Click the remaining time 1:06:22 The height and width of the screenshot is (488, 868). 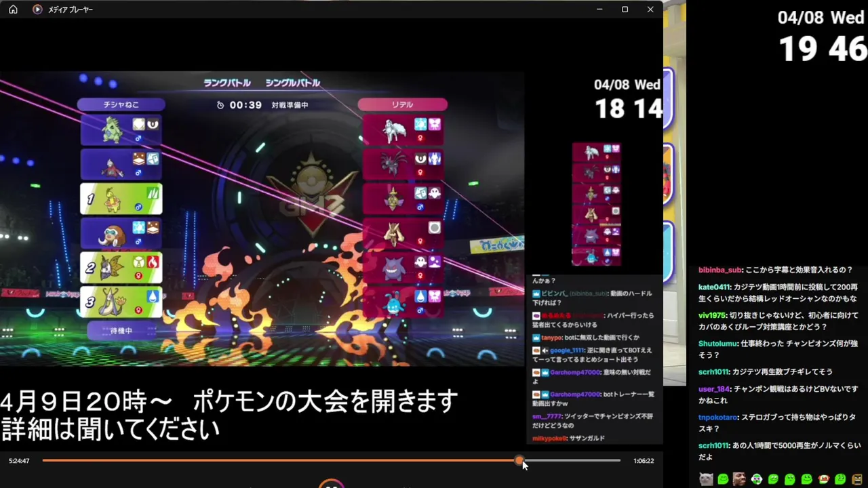pyautogui.click(x=644, y=461)
